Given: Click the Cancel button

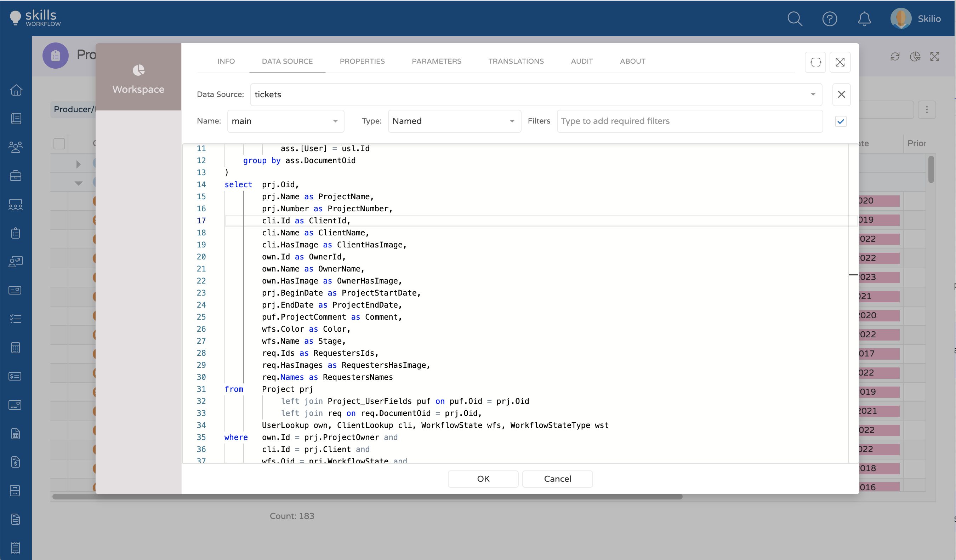Looking at the screenshot, I should click(557, 479).
